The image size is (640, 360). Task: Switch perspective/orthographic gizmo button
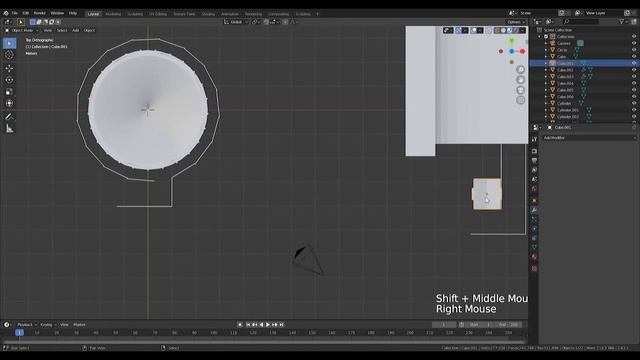520,100
